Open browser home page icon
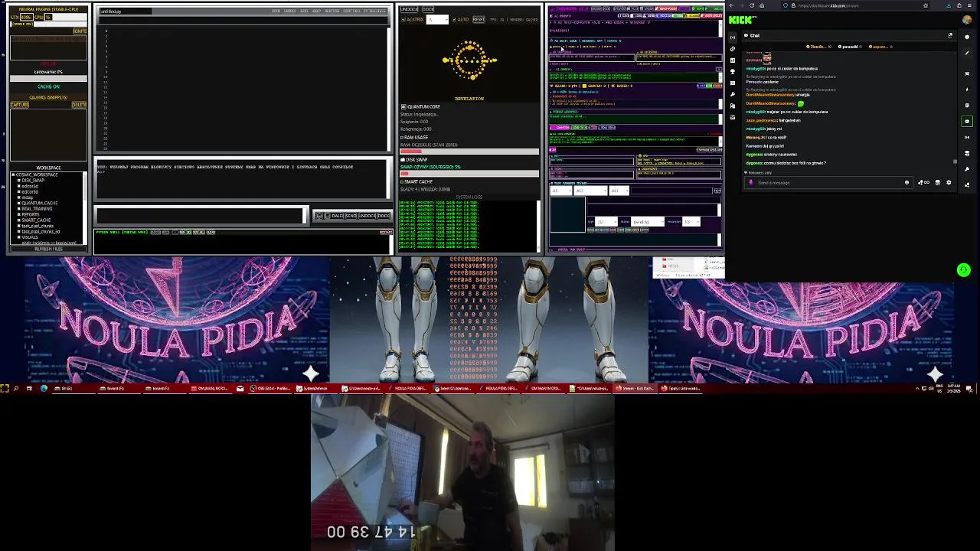 point(762,5)
